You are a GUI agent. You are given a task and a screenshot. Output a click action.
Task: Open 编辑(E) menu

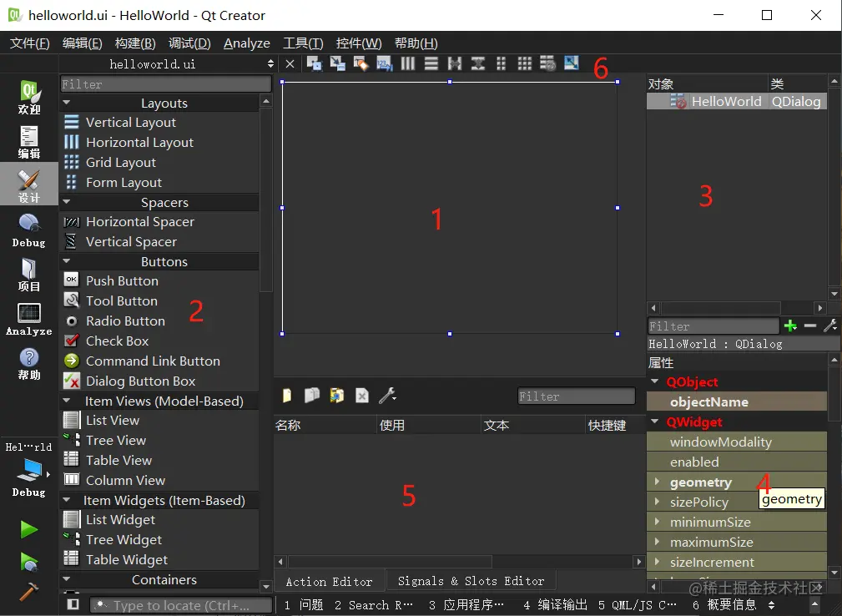tap(82, 43)
